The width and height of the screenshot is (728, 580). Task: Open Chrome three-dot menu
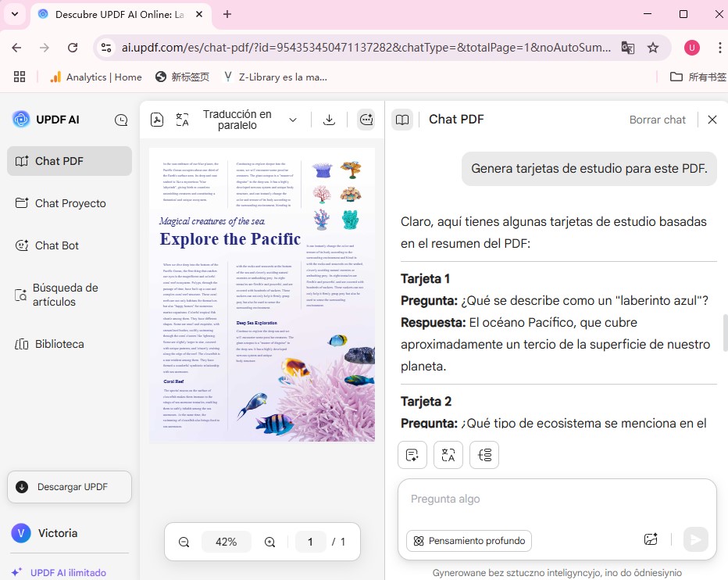pyautogui.click(x=719, y=48)
